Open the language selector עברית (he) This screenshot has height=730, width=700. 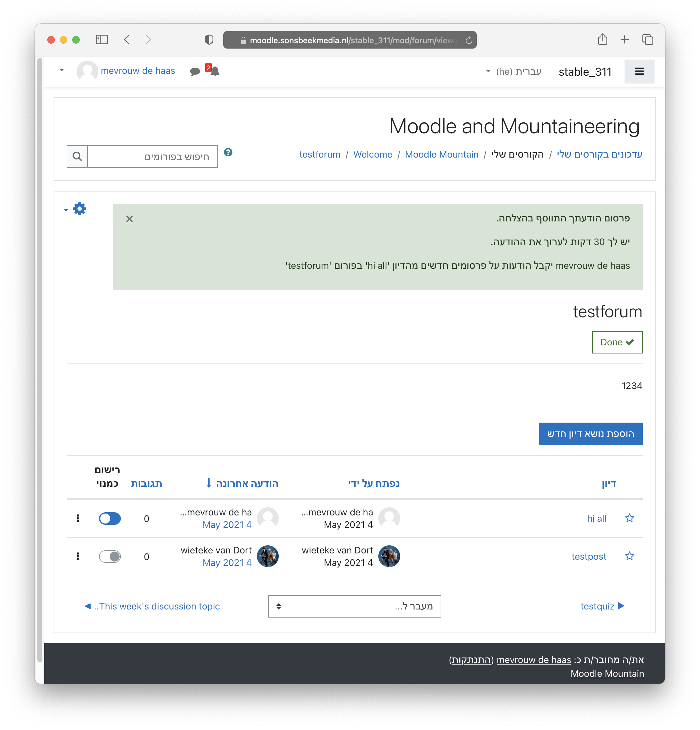pos(513,71)
